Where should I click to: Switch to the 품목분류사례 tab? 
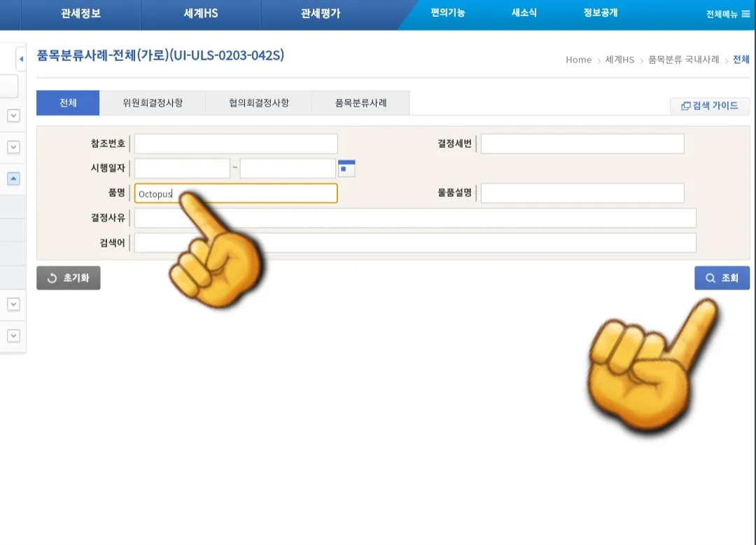click(x=361, y=102)
